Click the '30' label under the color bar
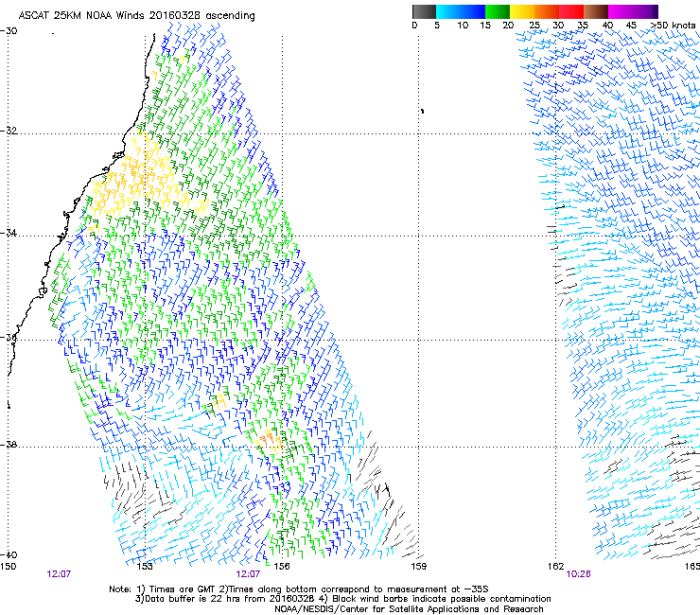 click(558, 26)
